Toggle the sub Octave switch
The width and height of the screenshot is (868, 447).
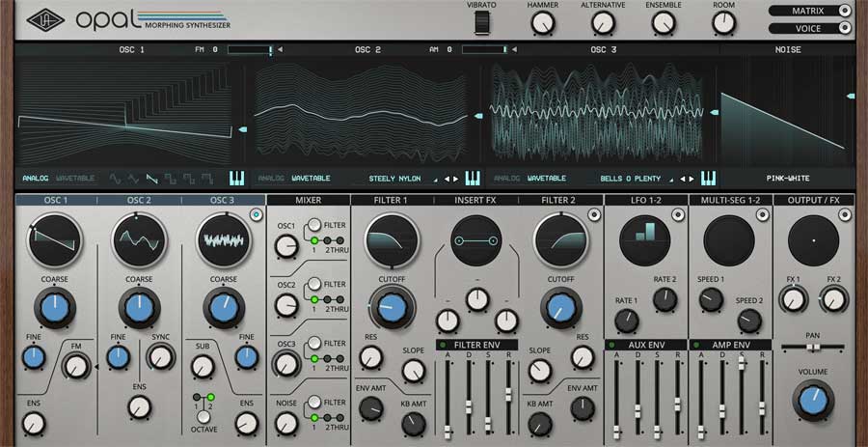point(203,417)
